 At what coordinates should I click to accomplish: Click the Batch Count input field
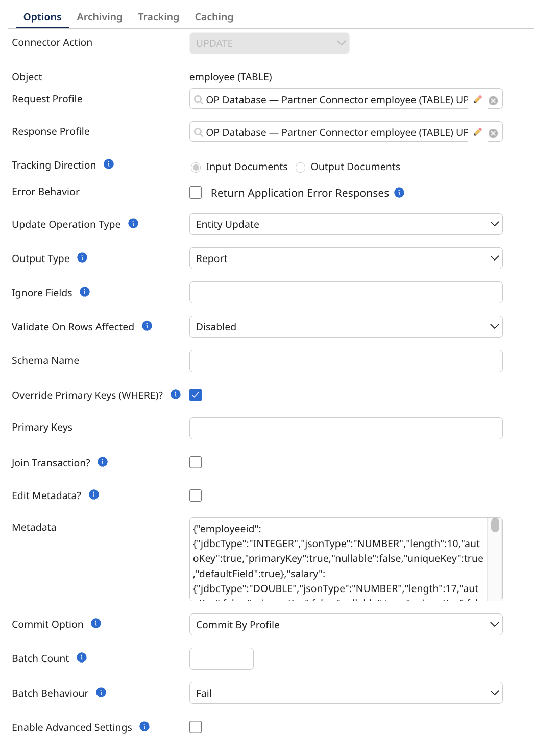point(222,658)
